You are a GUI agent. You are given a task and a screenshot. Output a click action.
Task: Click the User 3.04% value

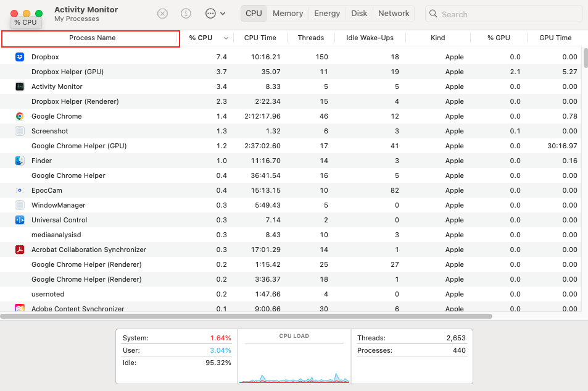[220, 350]
